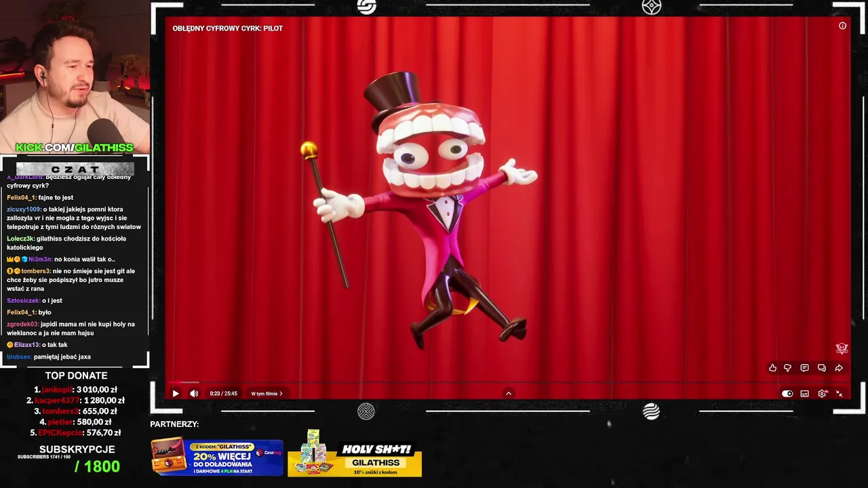The height and width of the screenshot is (488, 868).
Task: Click donor row EPICKepcio 576,70 zł
Action: (x=76, y=433)
